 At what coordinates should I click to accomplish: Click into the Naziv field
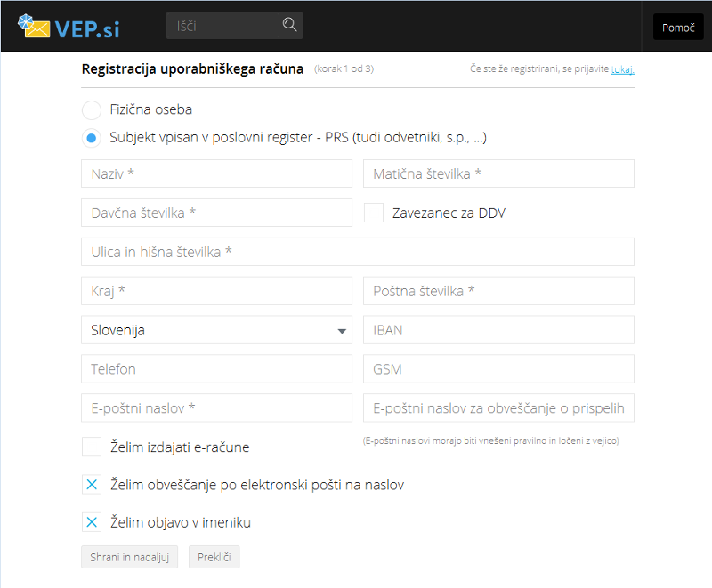point(216,173)
